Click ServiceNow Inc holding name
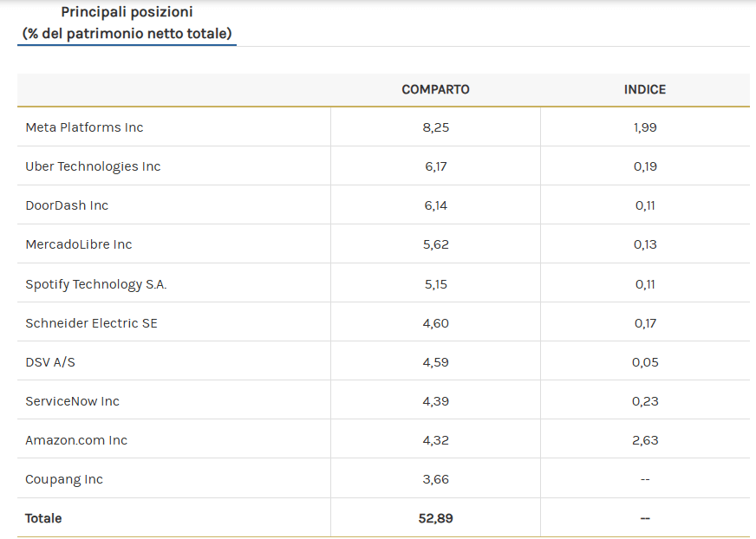 click(x=72, y=401)
